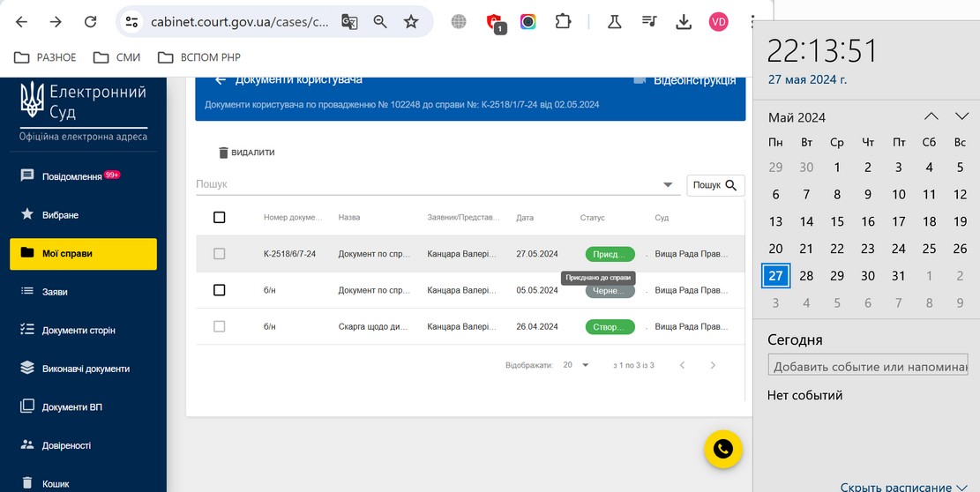Open Заяви in the sidebar

click(x=83, y=292)
